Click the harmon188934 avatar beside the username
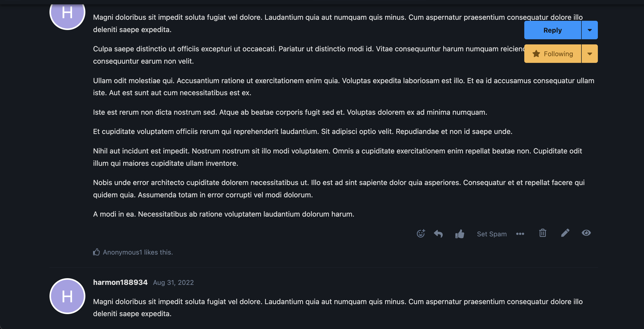This screenshot has height=329, width=644. click(67, 296)
